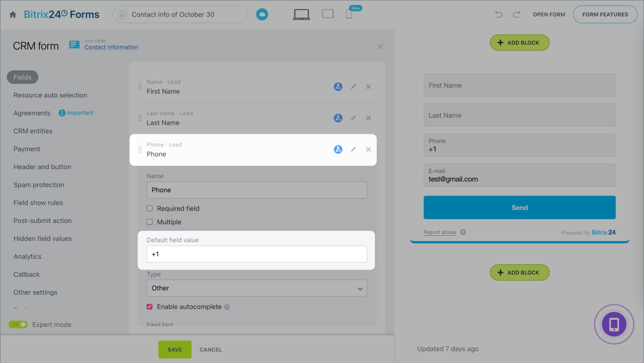Switch to tablet preview icon
This screenshot has height=363, width=644.
tap(328, 14)
